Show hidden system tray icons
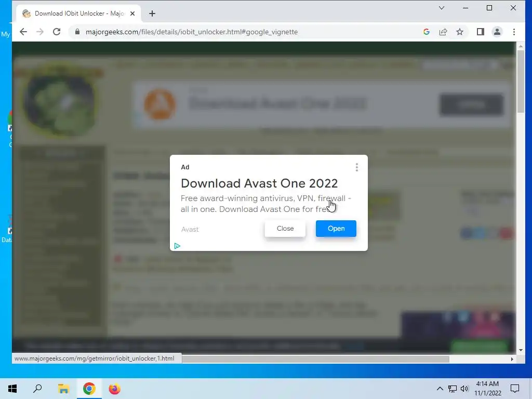532x399 pixels. tap(440, 389)
